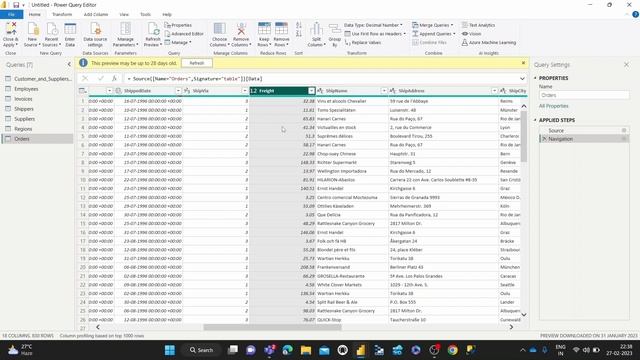The image size is (640, 360).
Task: Expand the formula bar chevron
Action: point(522,78)
